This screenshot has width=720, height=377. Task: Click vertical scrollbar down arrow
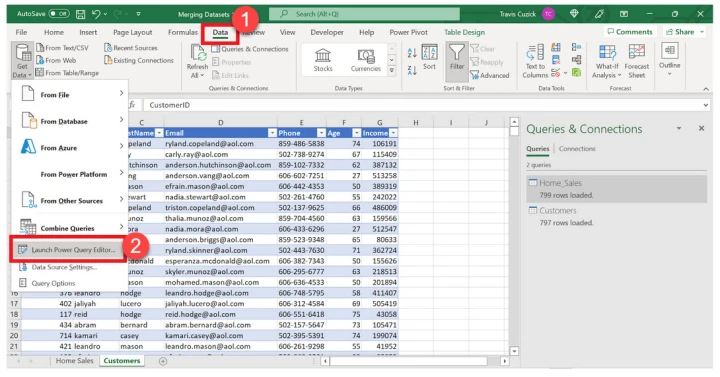coord(514,351)
